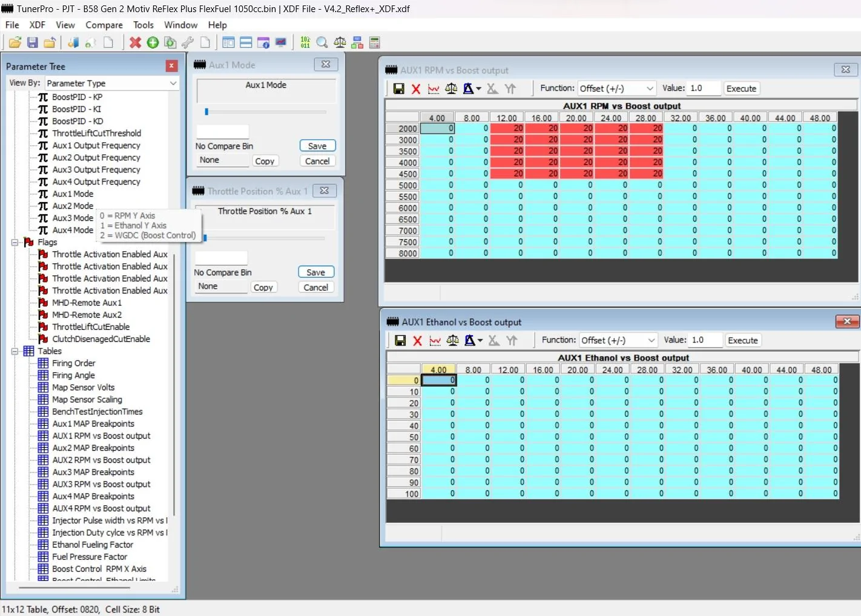This screenshot has height=616, width=861.
Task: Click value input box in Aux1 Mode window
Action: click(x=222, y=131)
